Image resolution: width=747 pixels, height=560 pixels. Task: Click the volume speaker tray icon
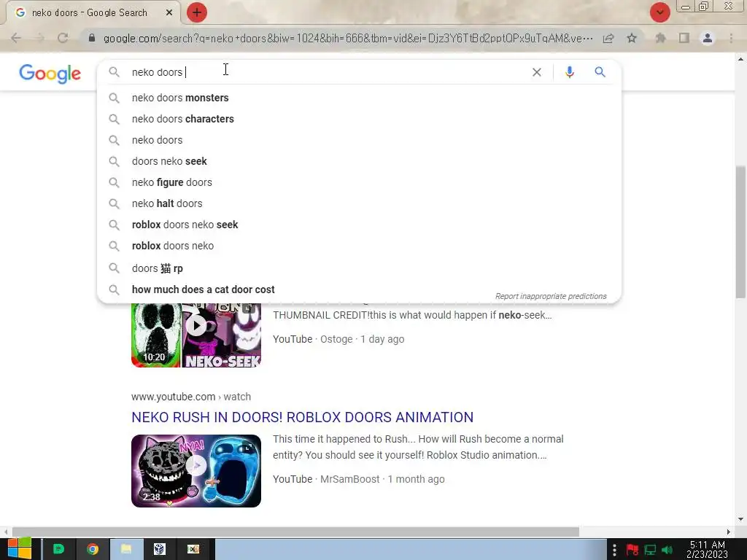[667, 550]
